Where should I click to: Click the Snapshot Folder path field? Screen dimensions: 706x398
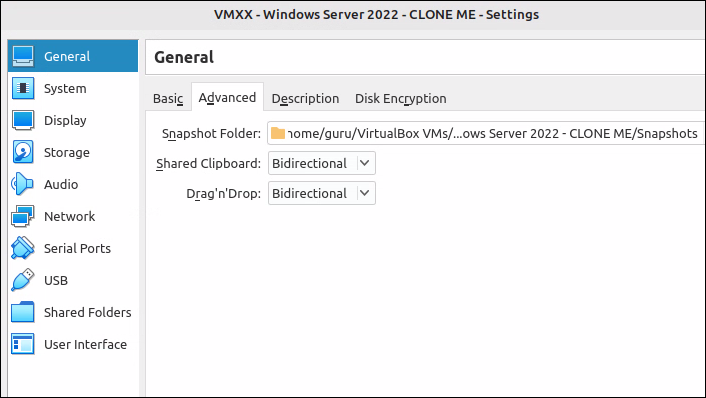tap(486, 134)
